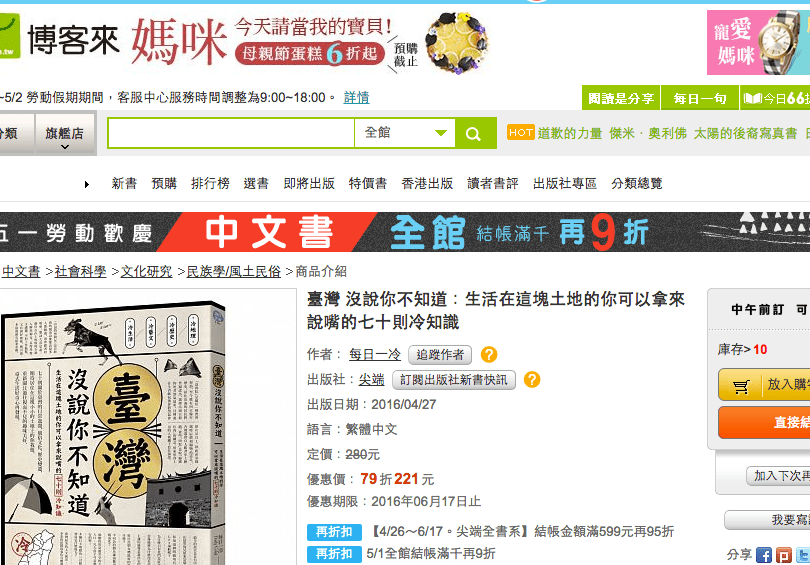Open the 博客來 logo homepage
The height and width of the screenshot is (565, 810).
click(x=59, y=38)
